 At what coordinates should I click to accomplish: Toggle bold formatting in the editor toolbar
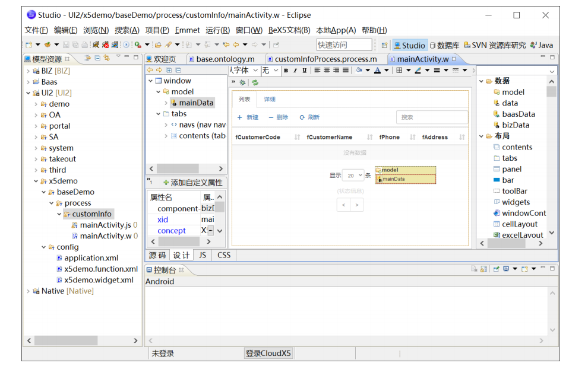(286, 71)
